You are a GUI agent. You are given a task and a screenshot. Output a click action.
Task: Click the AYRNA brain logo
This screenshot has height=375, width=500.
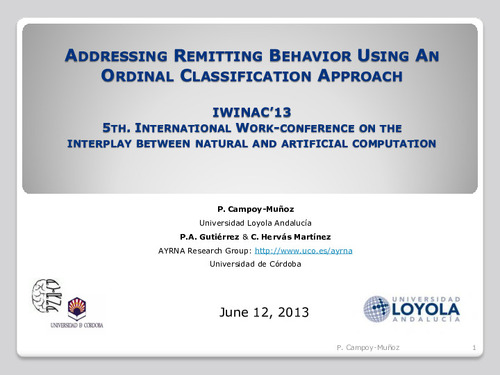pyautogui.click(x=47, y=296)
